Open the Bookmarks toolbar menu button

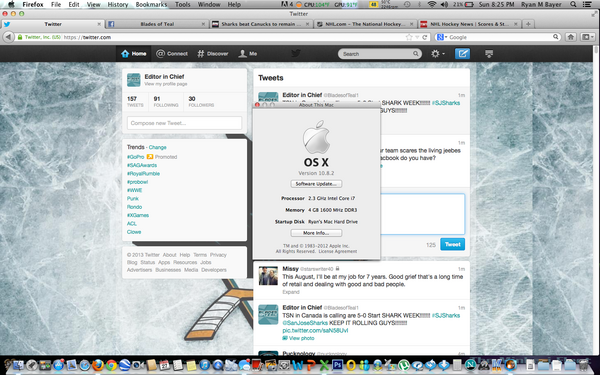588,37
